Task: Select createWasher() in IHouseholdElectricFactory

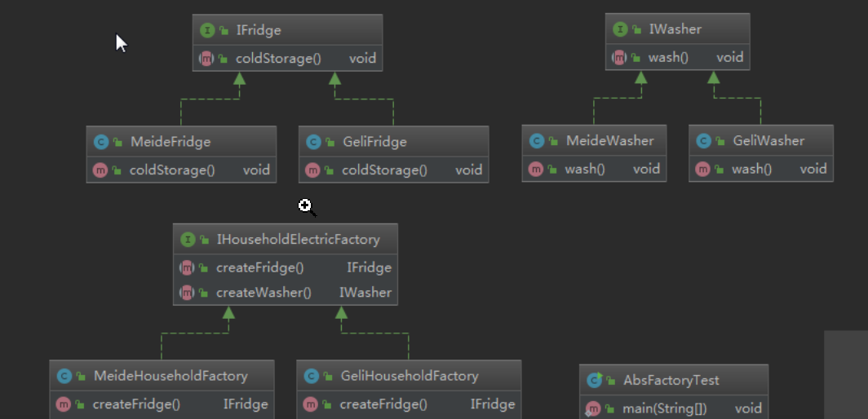Action: (263, 292)
